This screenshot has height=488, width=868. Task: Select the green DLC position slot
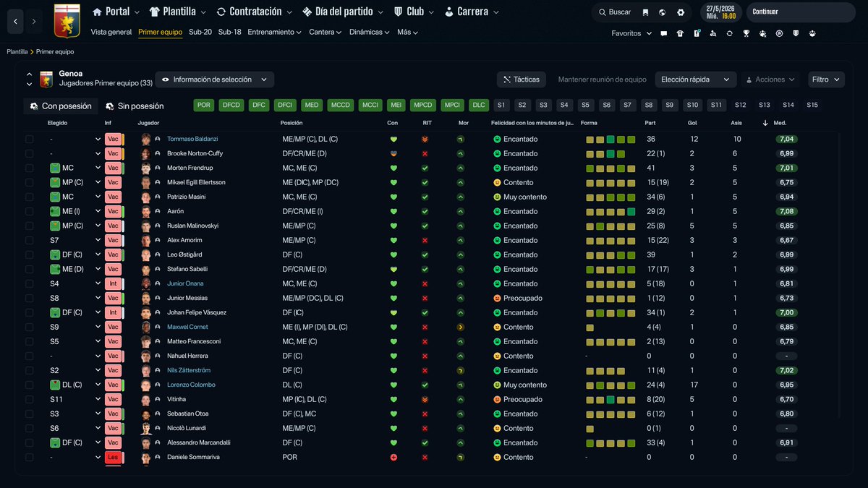(x=479, y=106)
